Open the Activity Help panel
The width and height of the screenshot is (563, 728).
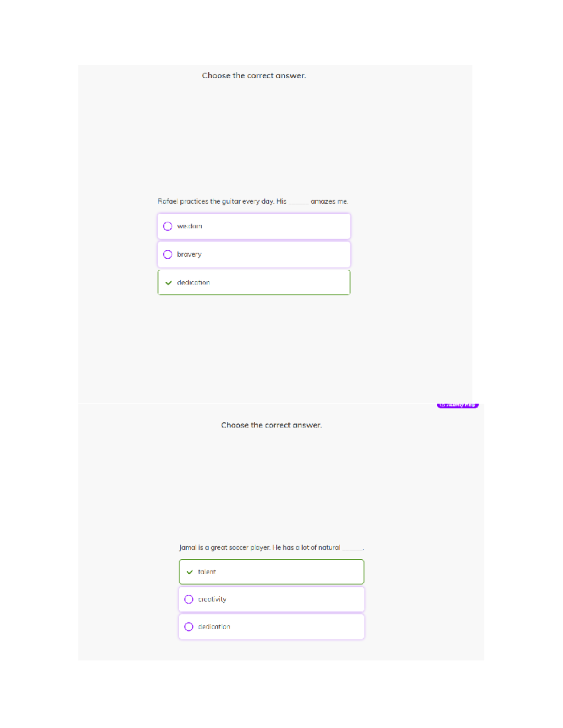click(x=457, y=405)
